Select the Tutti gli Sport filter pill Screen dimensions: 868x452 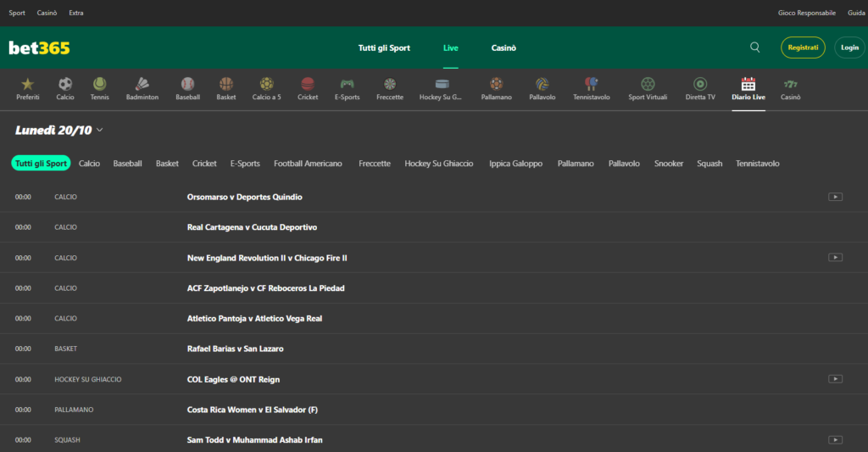coord(41,164)
